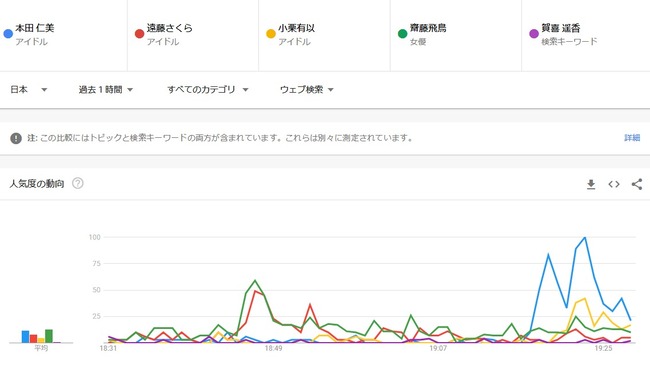
Task: Open the 日本 region dropdown
Action: coord(29,90)
